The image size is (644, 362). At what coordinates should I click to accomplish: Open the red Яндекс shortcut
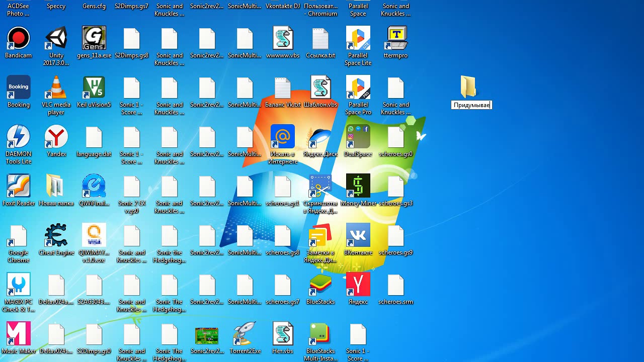point(358,285)
